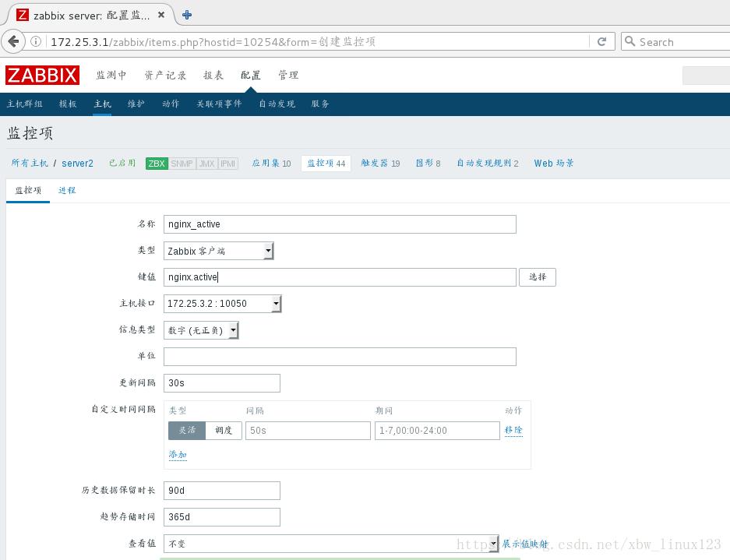The image size is (730, 560).
Task: Click the green ZBX availability badge
Action: coord(157,164)
